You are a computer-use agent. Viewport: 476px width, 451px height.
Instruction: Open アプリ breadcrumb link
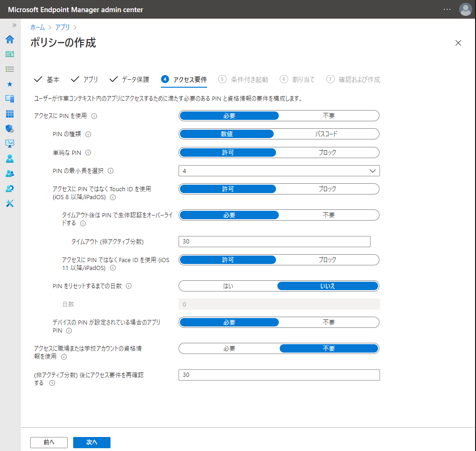click(x=62, y=28)
